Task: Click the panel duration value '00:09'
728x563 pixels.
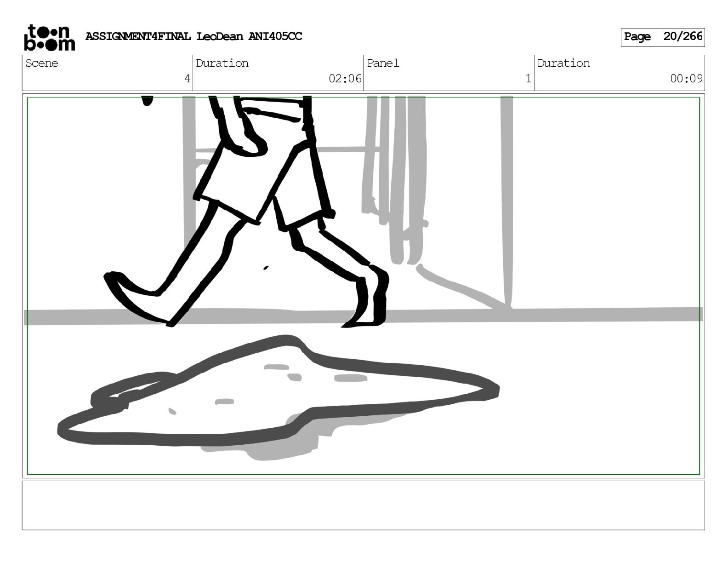Action: pyautogui.click(x=686, y=79)
